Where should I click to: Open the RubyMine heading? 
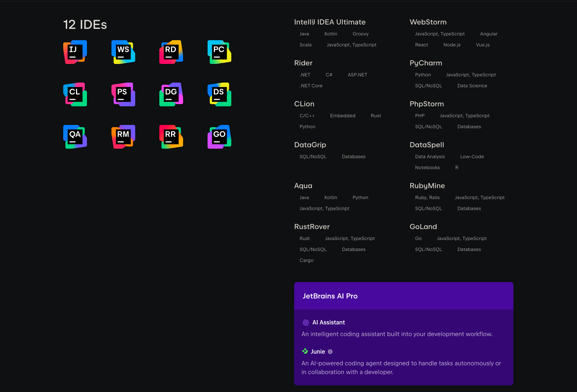[427, 186]
